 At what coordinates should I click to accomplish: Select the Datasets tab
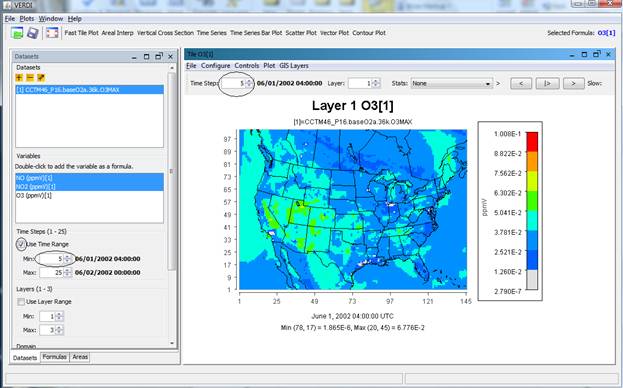point(25,357)
